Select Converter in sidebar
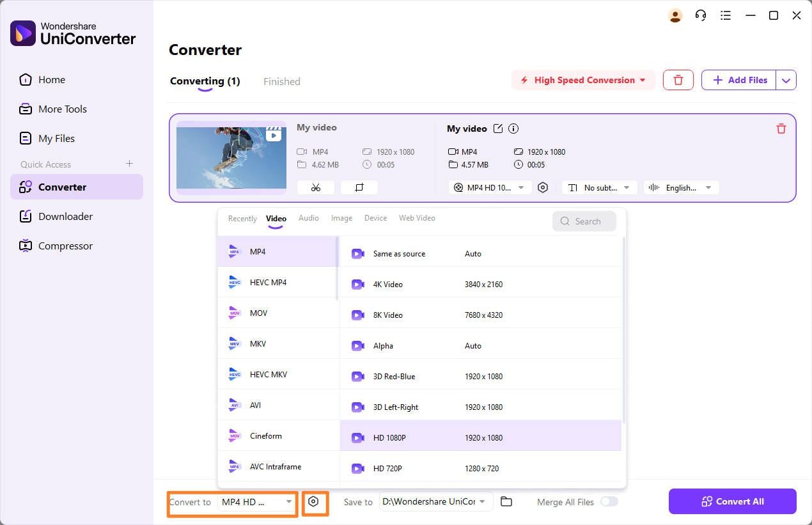The image size is (812, 525). 77,187
